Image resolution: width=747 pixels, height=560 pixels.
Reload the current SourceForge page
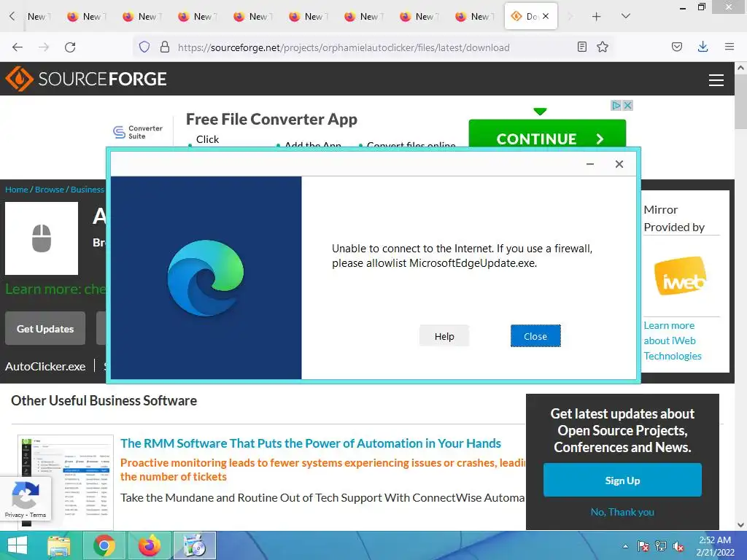point(70,47)
